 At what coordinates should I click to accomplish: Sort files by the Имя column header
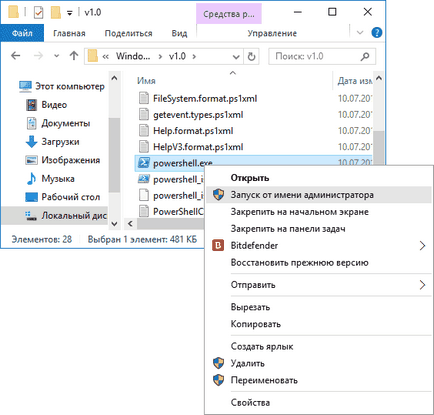(x=146, y=81)
